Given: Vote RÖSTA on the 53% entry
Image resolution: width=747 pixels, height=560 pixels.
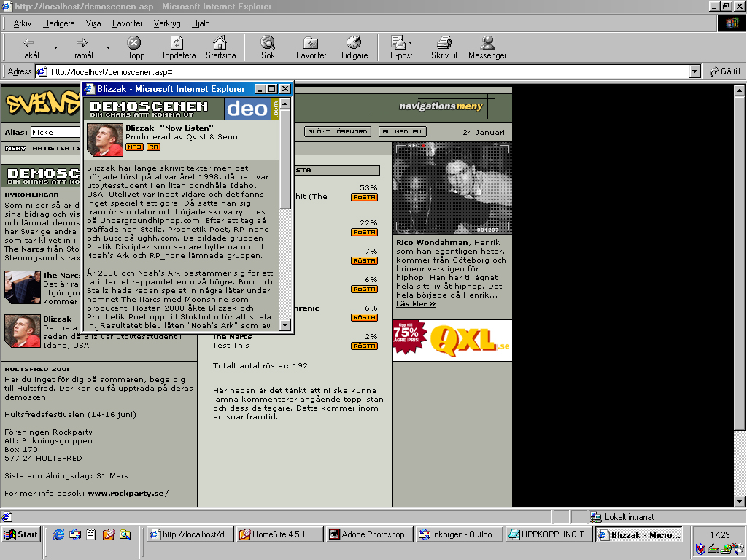Looking at the screenshot, I should coord(365,197).
